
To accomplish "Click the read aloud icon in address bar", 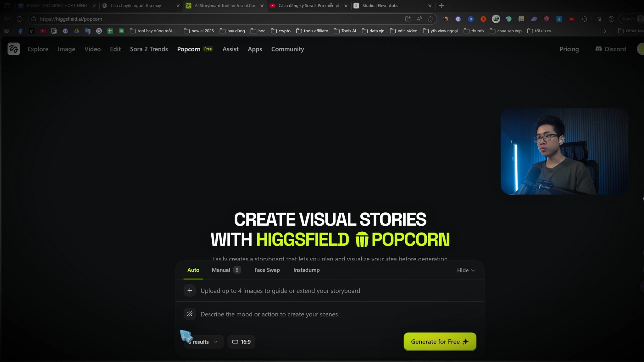I will pos(419,19).
